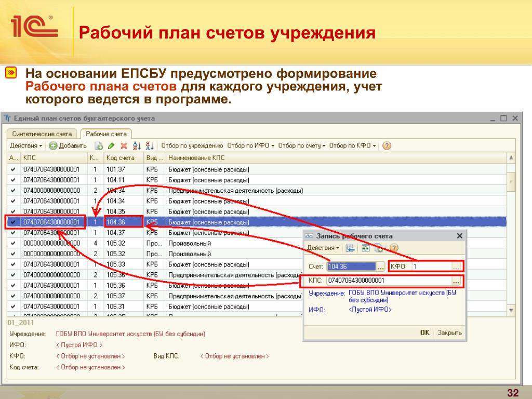Image resolution: width=532 pixels, height=399 pixels.
Task: Confirm the record with OK
Action: pos(425,332)
